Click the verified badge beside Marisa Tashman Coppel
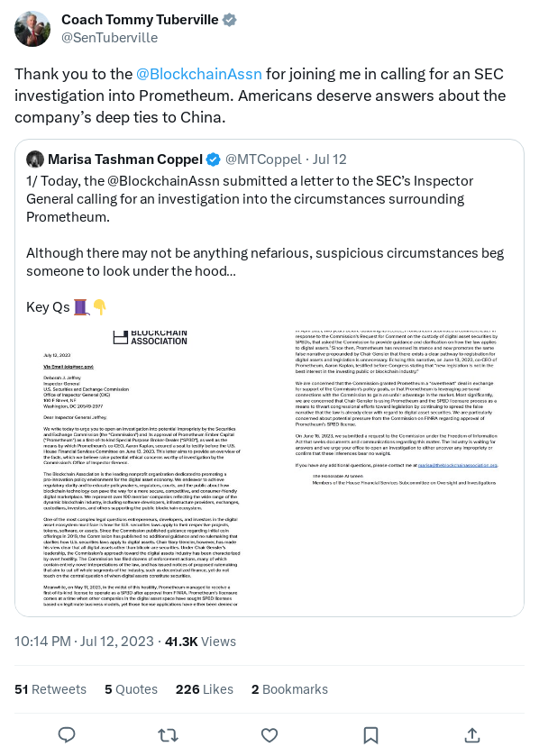Screen dimensions: 539x756 [x=213, y=159]
